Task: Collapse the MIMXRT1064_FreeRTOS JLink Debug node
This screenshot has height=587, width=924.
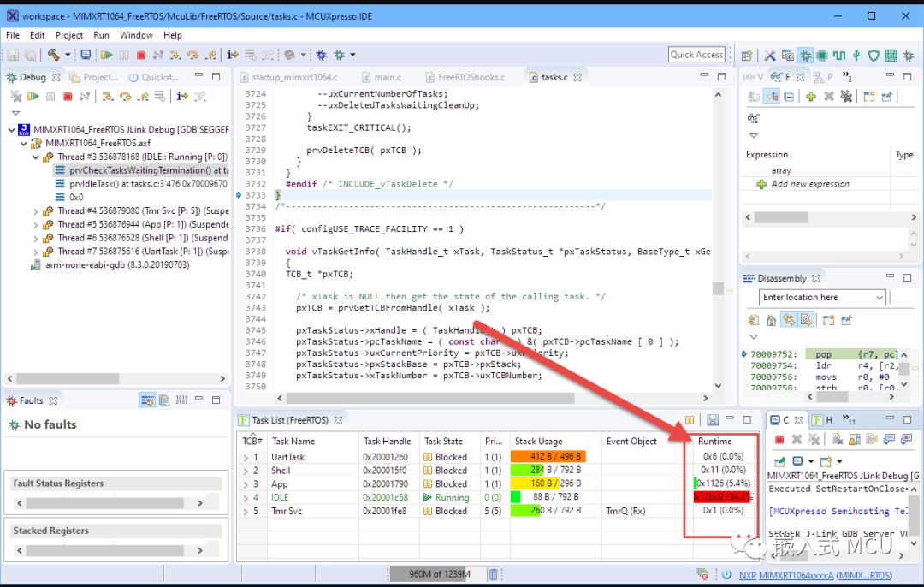Action: [x=12, y=130]
